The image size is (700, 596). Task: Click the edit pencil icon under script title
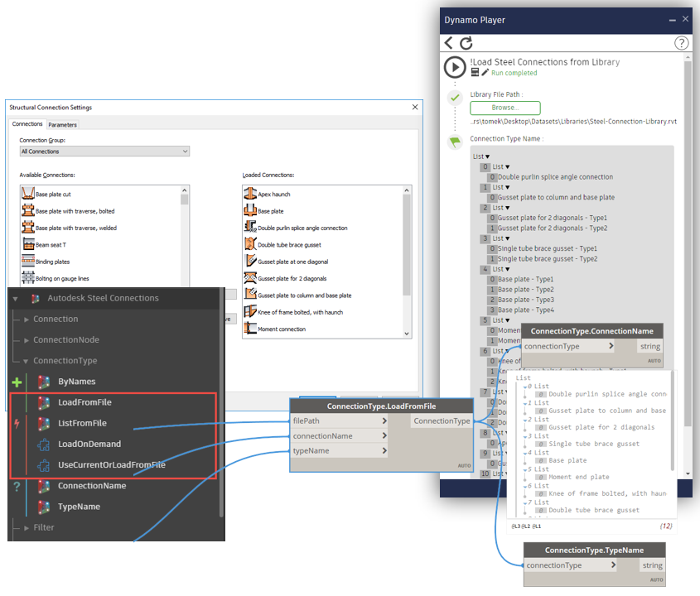(x=485, y=72)
